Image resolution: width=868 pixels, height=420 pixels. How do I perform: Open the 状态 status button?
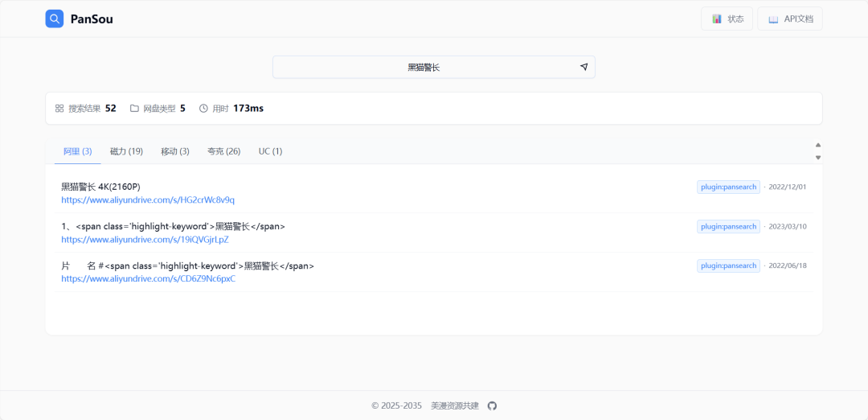[x=727, y=19]
